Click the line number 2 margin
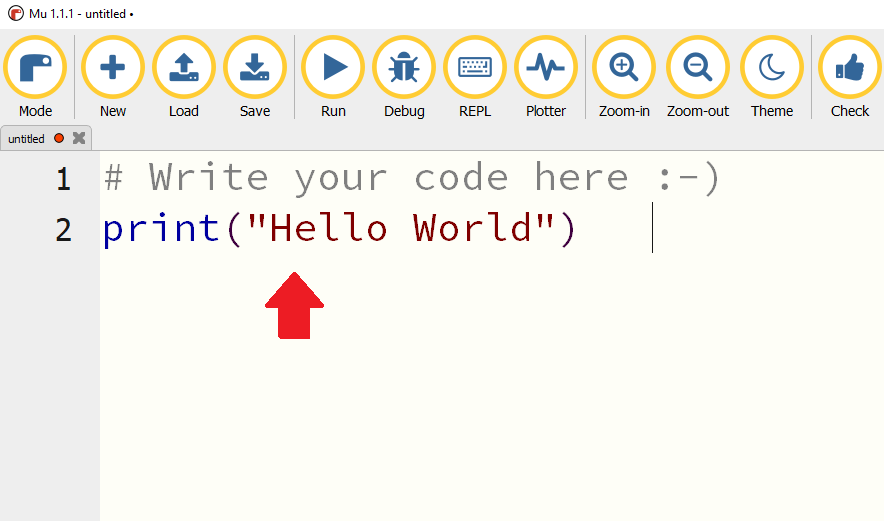Image resolution: width=884 pixels, height=521 pixels. coord(64,230)
